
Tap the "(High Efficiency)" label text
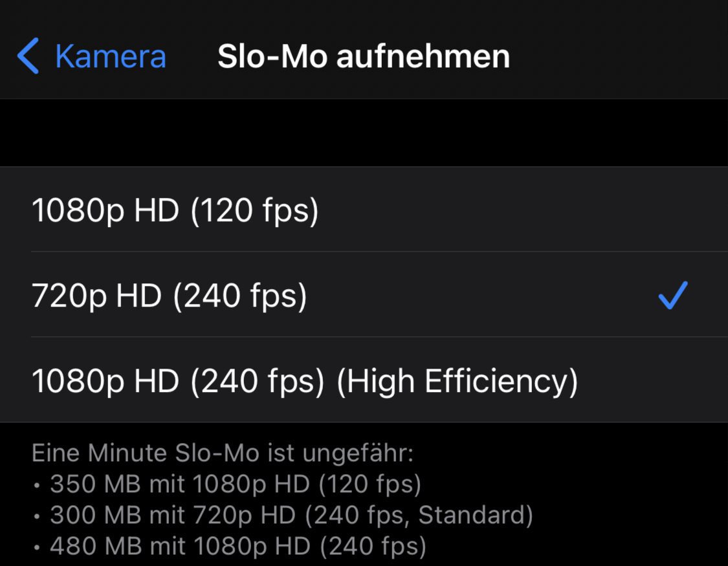point(457,381)
